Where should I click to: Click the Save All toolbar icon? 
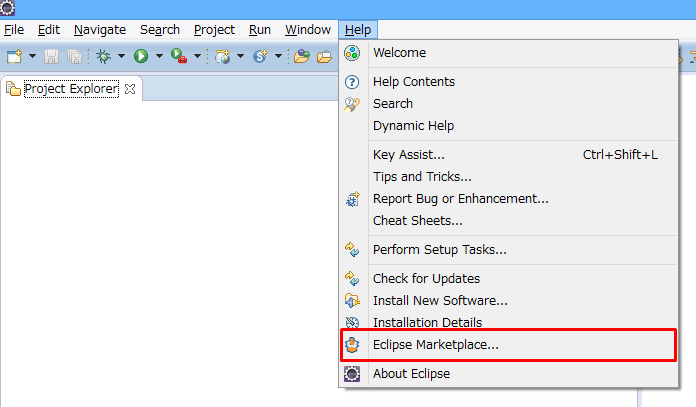(x=74, y=56)
